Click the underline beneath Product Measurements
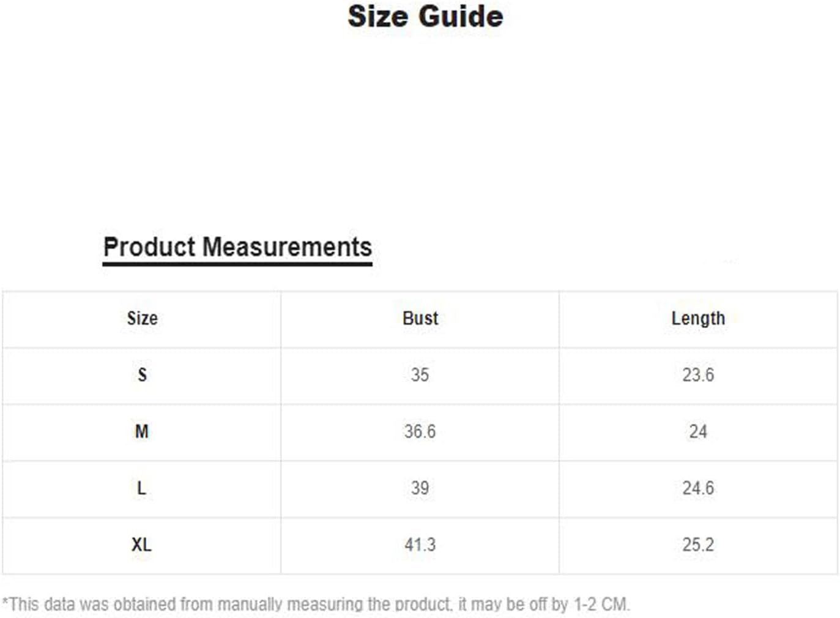Screen dimensions: 840x618 tap(237, 264)
